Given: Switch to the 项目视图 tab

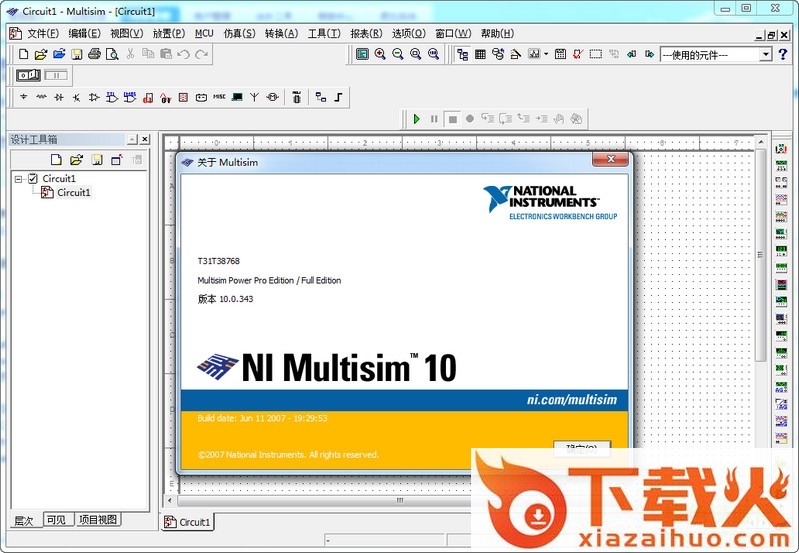Looking at the screenshot, I should (98, 520).
